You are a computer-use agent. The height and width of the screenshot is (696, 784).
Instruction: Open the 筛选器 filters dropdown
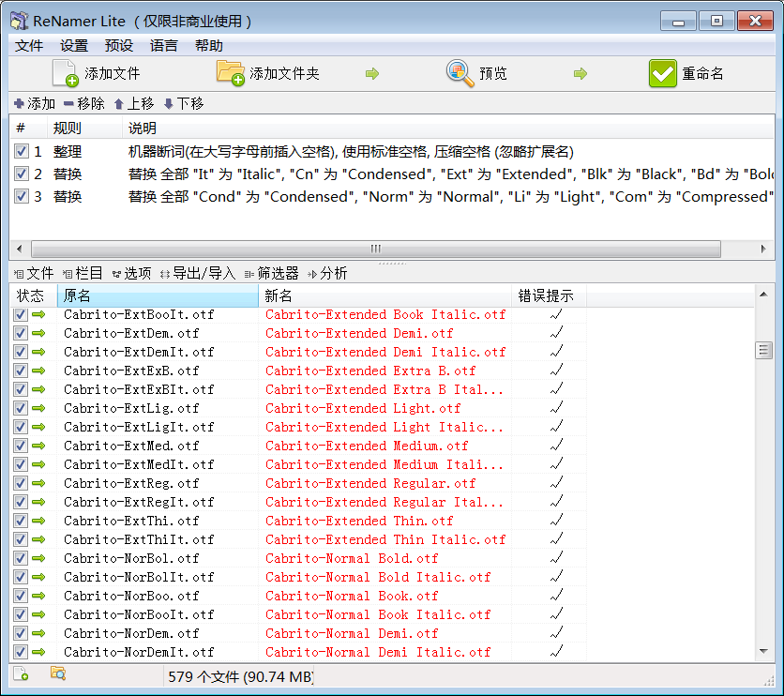(272, 273)
